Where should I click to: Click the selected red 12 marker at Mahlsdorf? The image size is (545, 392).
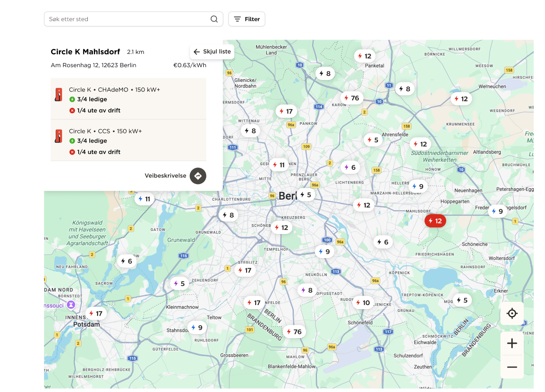click(x=435, y=221)
